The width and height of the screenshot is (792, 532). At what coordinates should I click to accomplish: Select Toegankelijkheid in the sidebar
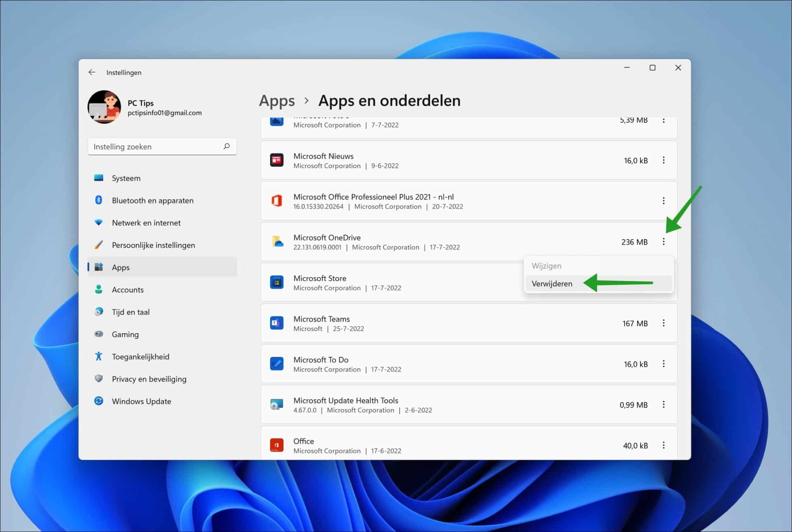[140, 356]
